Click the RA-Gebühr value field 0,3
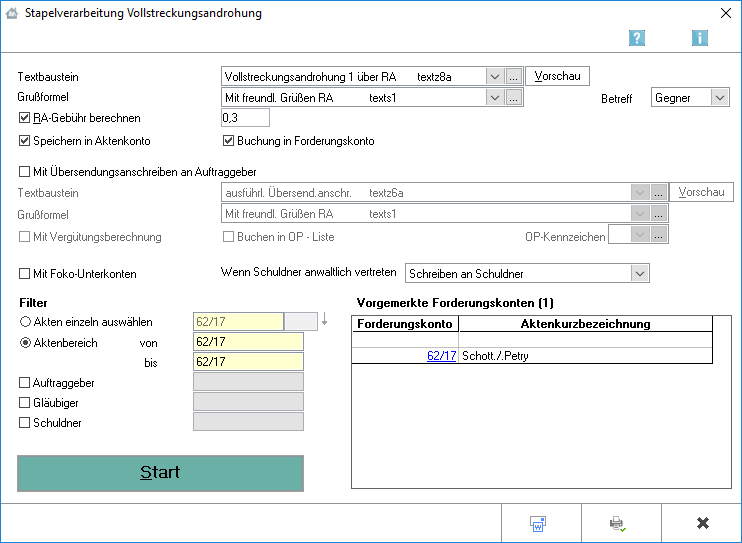Screen dimensions: 742x543 click(x=245, y=117)
